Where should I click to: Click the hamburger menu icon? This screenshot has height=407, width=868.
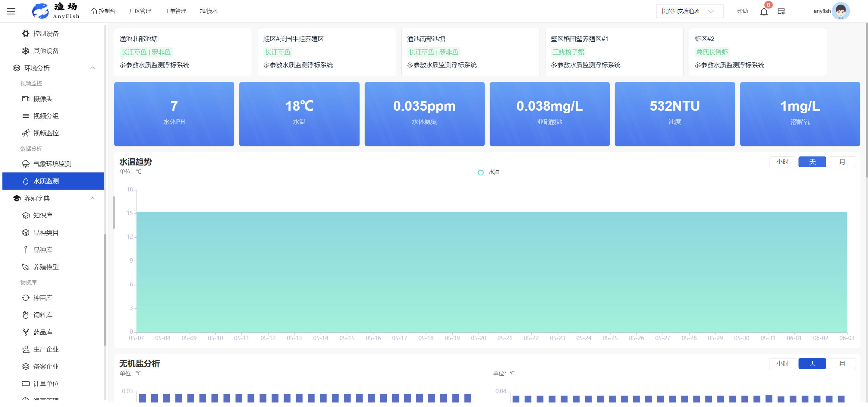click(x=11, y=11)
